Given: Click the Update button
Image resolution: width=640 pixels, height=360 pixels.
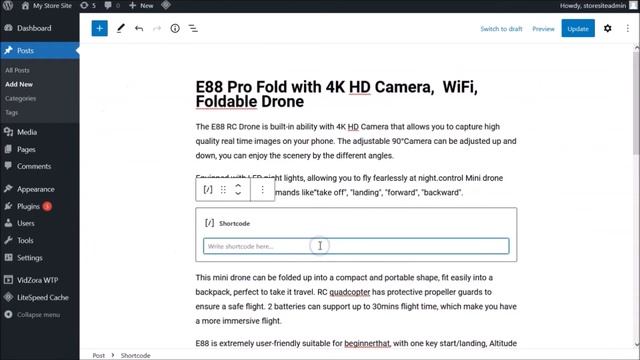Looking at the screenshot, I should click(578, 29).
